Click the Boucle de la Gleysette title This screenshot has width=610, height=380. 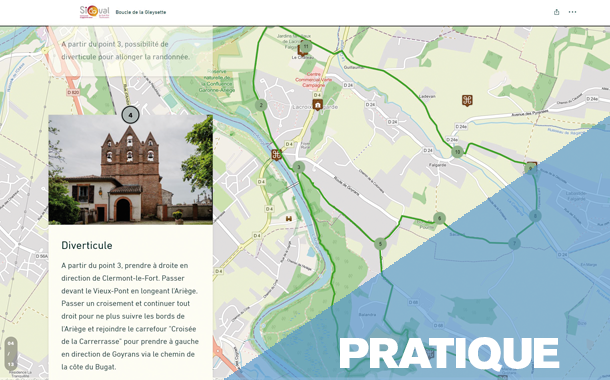(141, 12)
